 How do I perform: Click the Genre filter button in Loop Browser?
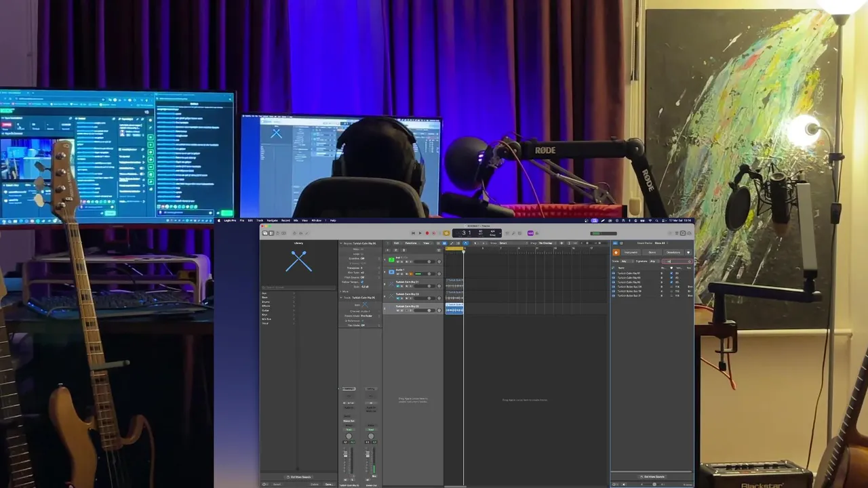click(652, 252)
